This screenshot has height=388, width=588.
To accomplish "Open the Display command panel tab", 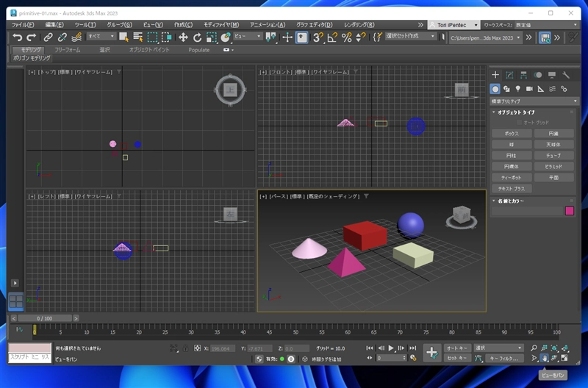I will pyautogui.click(x=552, y=75).
